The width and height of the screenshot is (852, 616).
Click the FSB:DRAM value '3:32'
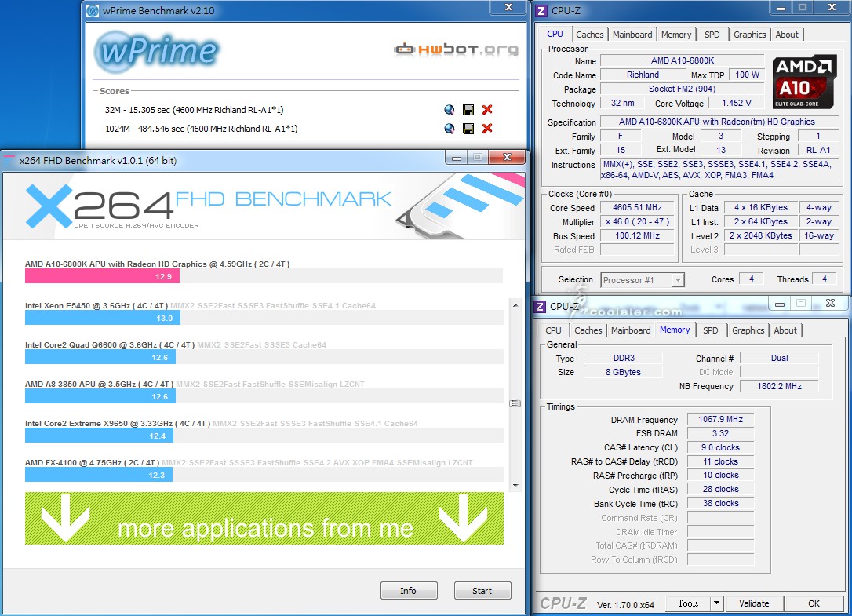tap(720, 433)
